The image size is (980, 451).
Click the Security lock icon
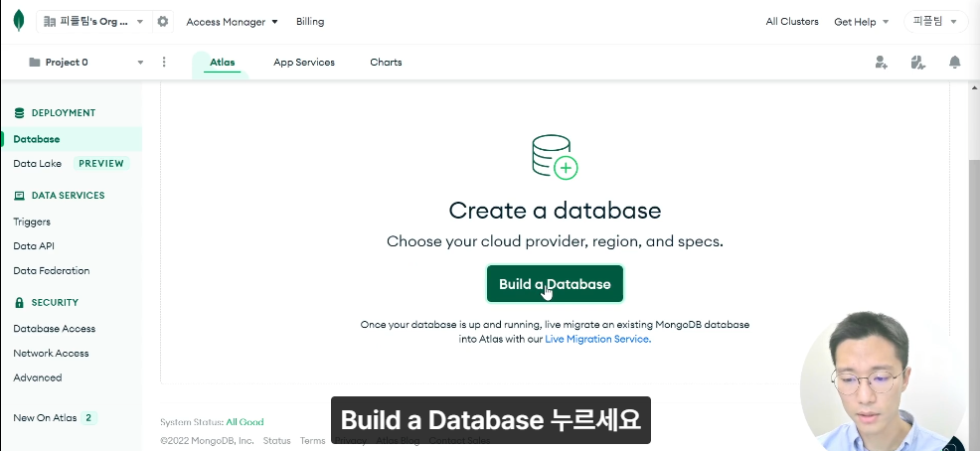coord(19,302)
